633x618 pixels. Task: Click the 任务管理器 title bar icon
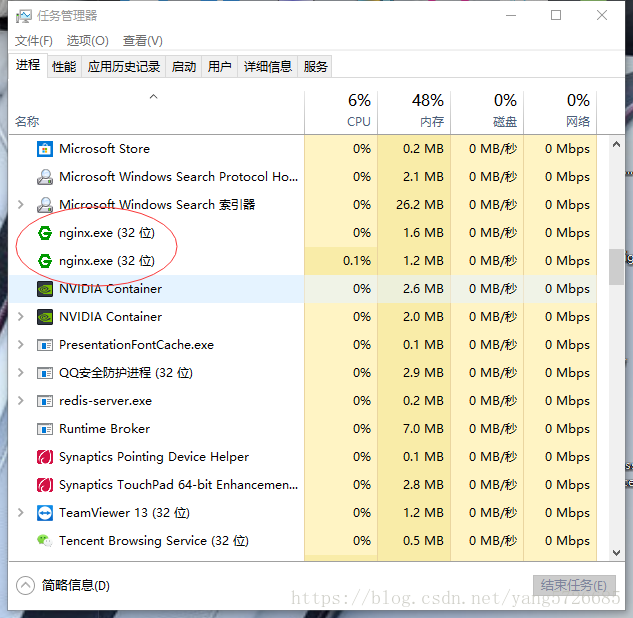(23, 16)
